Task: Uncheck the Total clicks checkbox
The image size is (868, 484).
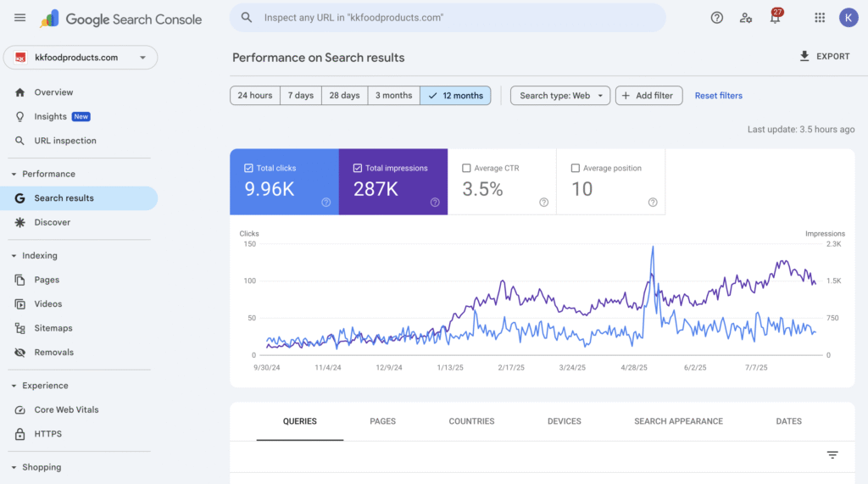Action: [248, 168]
